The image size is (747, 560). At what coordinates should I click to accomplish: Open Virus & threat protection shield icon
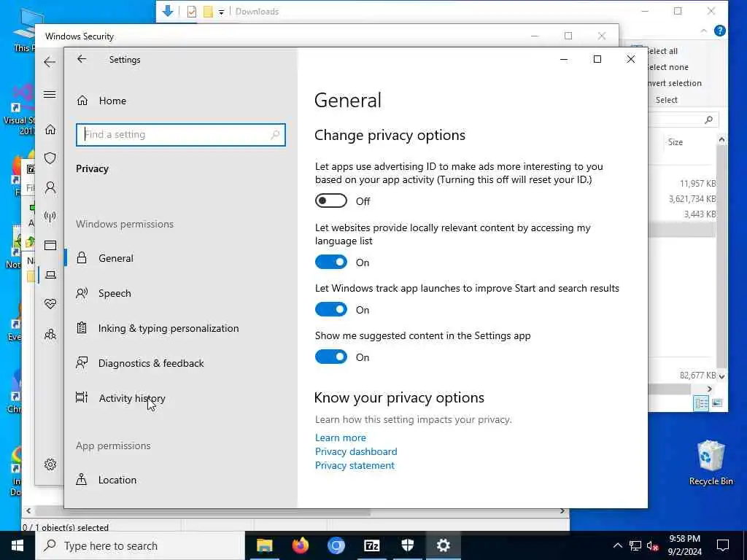point(50,158)
